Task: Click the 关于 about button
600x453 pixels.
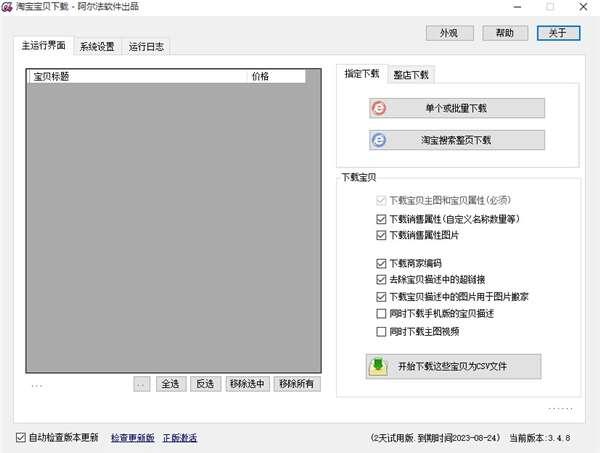Action: pos(558,33)
